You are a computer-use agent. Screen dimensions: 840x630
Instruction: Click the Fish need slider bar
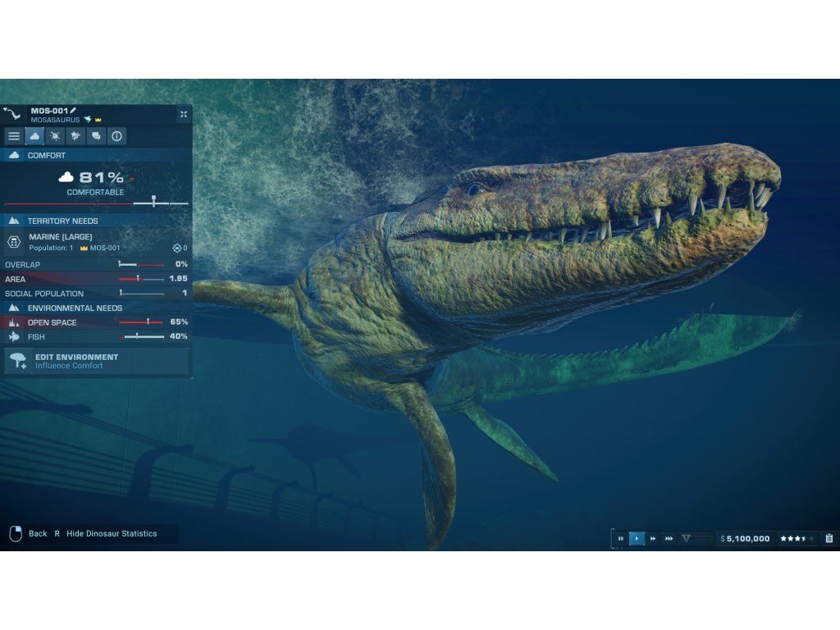[x=141, y=336]
